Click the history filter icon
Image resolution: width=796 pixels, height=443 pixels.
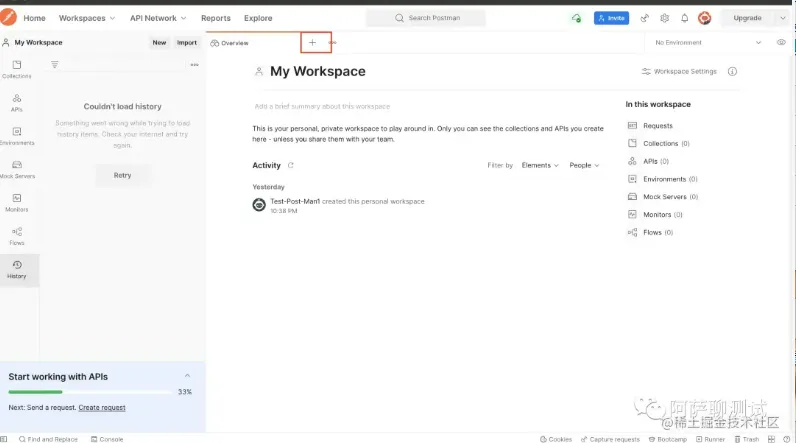coord(55,64)
